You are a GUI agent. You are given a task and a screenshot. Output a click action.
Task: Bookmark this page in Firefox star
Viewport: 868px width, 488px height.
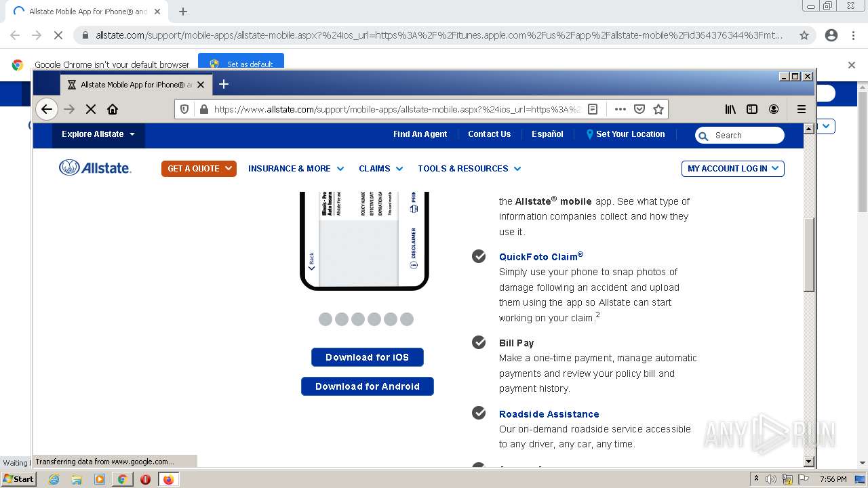click(x=658, y=109)
